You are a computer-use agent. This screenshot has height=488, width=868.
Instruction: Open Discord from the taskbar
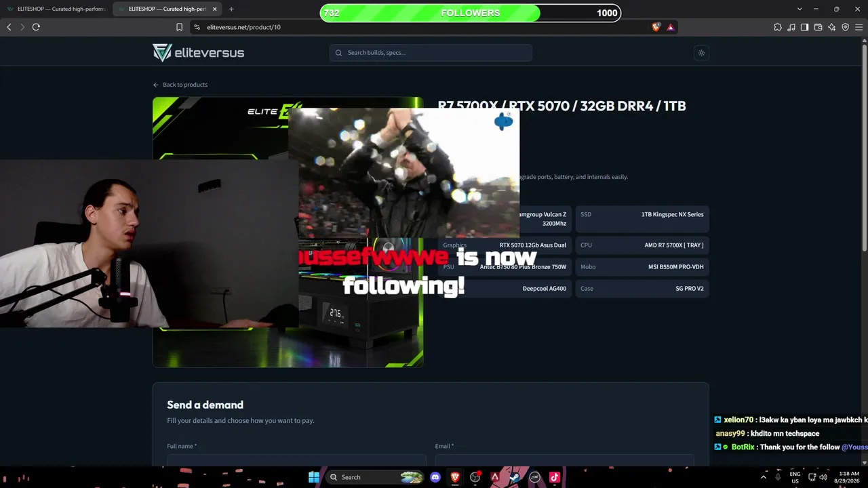coord(435,477)
